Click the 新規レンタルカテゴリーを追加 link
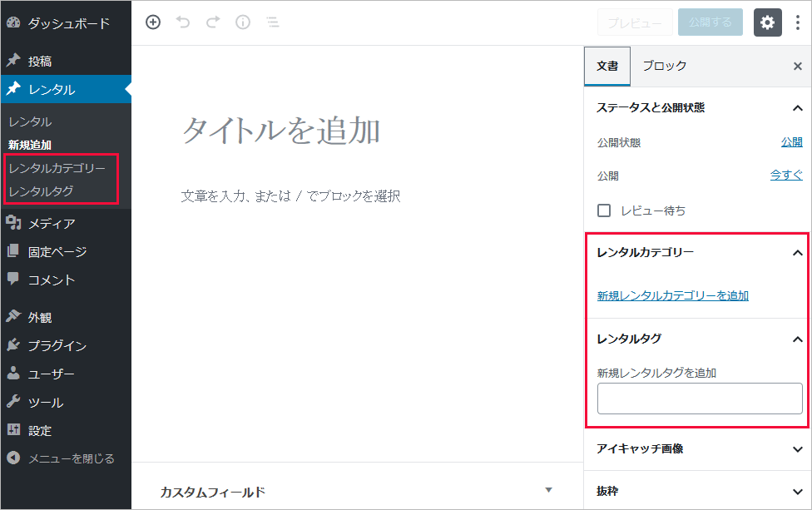 point(672,295)
